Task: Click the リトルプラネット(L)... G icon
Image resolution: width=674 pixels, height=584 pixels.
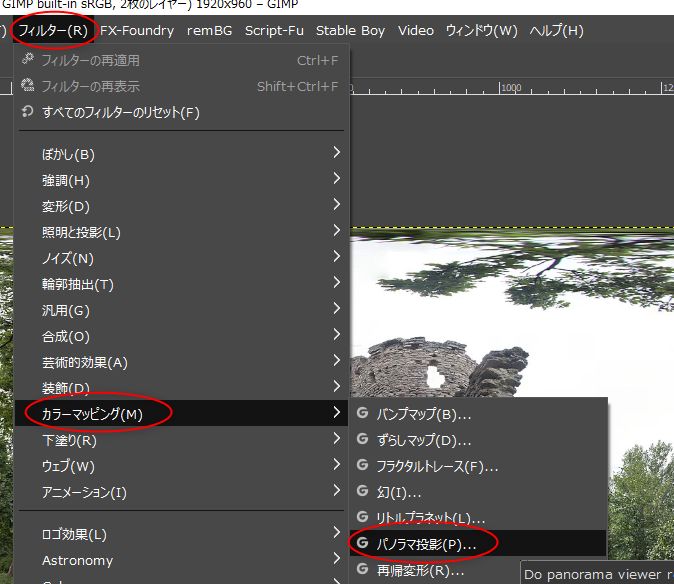Action: click(362, 517)
